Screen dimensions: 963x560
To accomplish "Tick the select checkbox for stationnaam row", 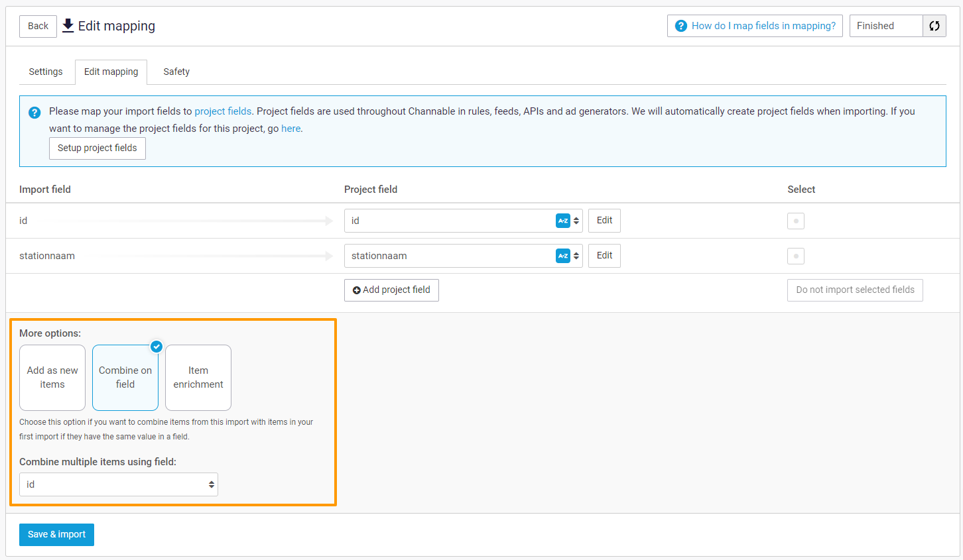I will coord(795,256).
